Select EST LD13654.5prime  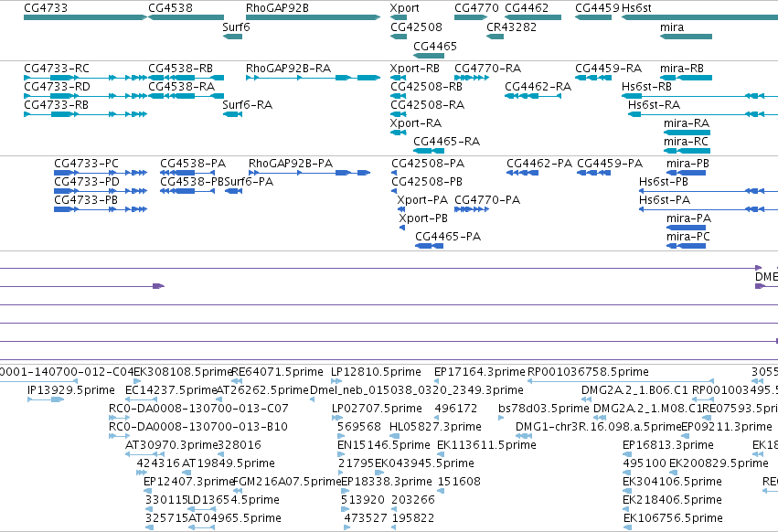[201, 509]
